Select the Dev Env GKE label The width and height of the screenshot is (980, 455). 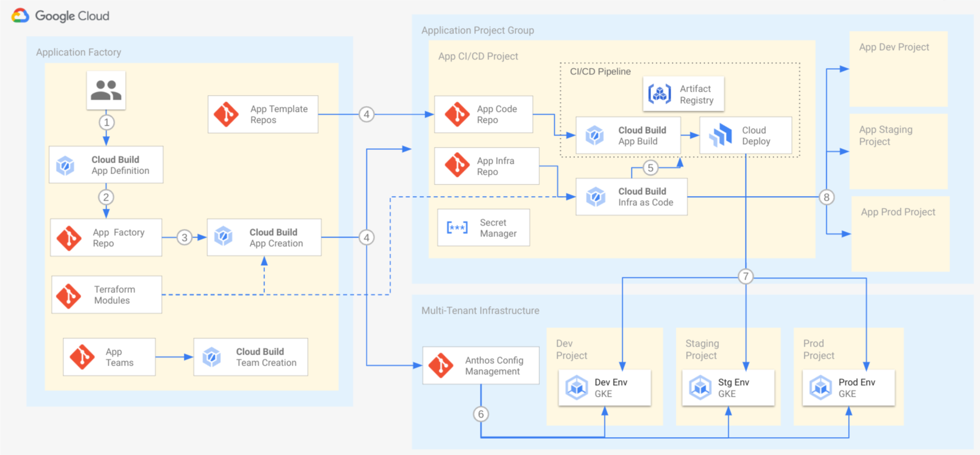tap(611, 388)
